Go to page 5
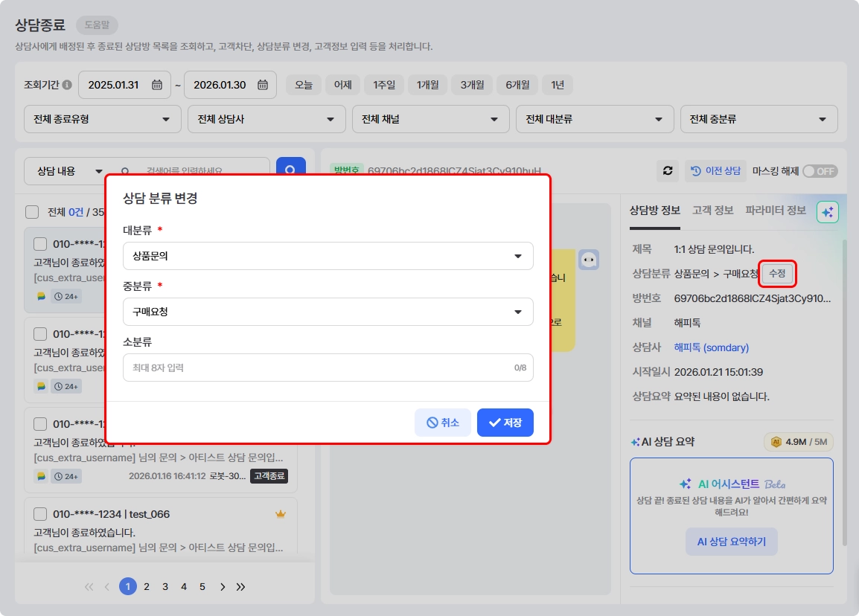 pos(202,586)
